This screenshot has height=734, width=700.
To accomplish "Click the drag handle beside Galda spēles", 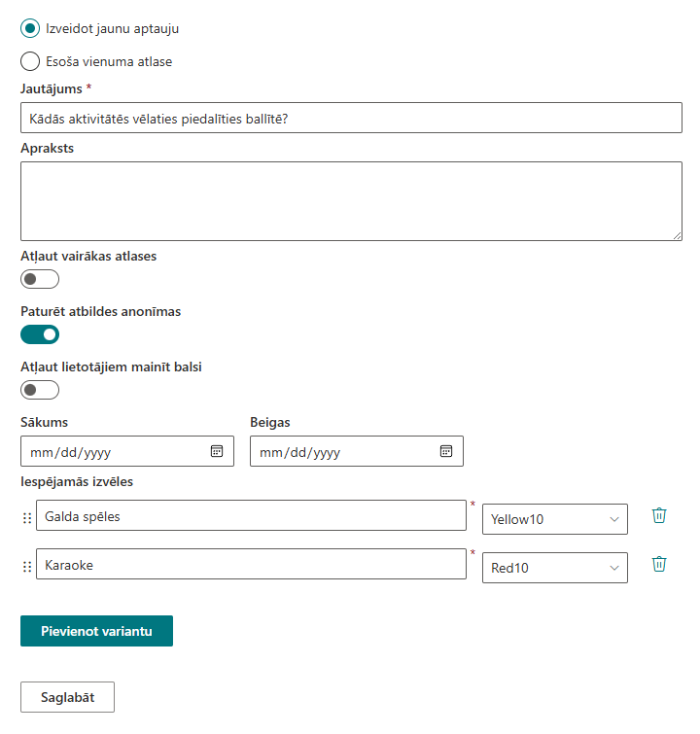I will point(27,518).
